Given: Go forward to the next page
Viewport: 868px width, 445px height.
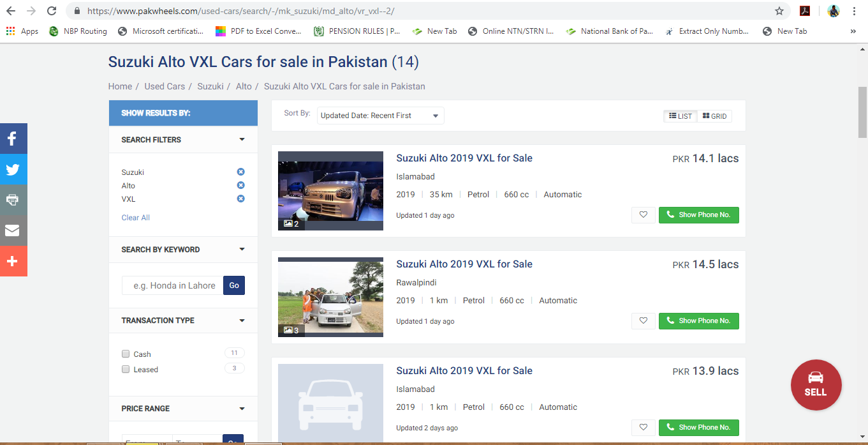Looking at the screenshot, I should click(31, 11).
